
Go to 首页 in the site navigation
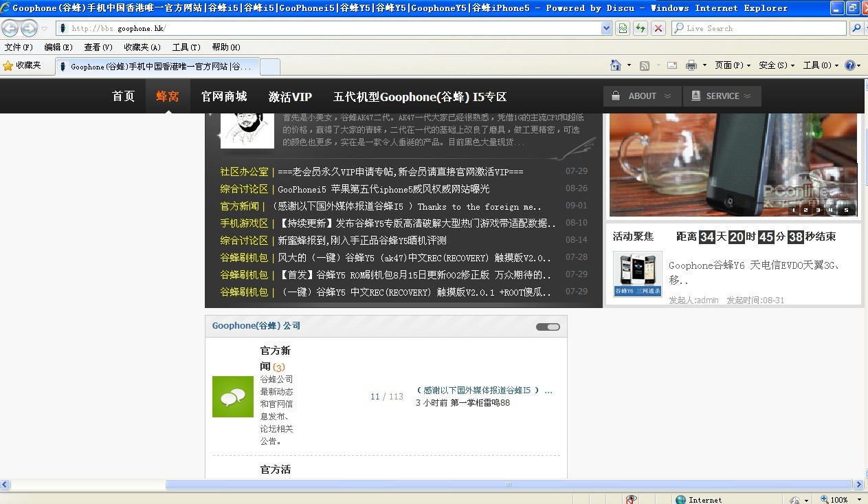tap(124, 96)
